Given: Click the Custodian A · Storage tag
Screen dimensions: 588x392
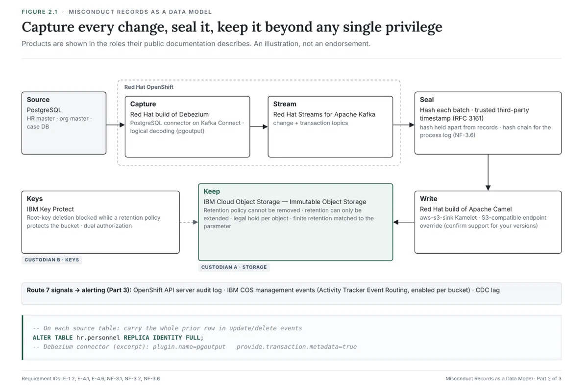Looking at the screenshot, I should [x=234, y=267].
